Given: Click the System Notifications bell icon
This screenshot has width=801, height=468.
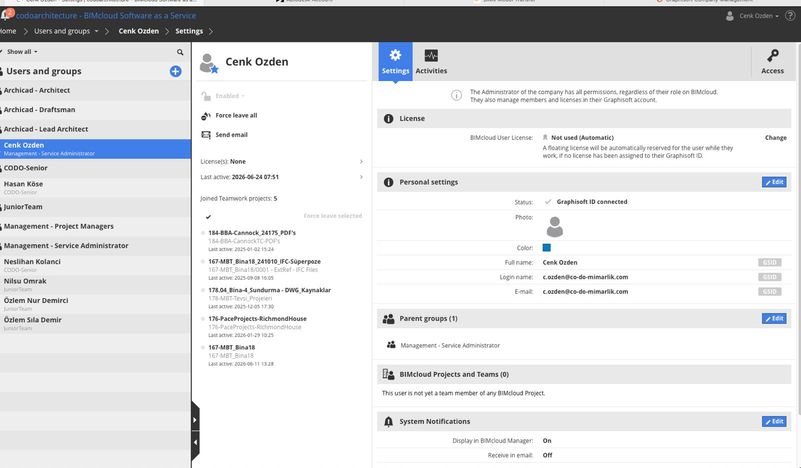Looking at the screenshot, I should pyautogui.click(x=388, y=422).
